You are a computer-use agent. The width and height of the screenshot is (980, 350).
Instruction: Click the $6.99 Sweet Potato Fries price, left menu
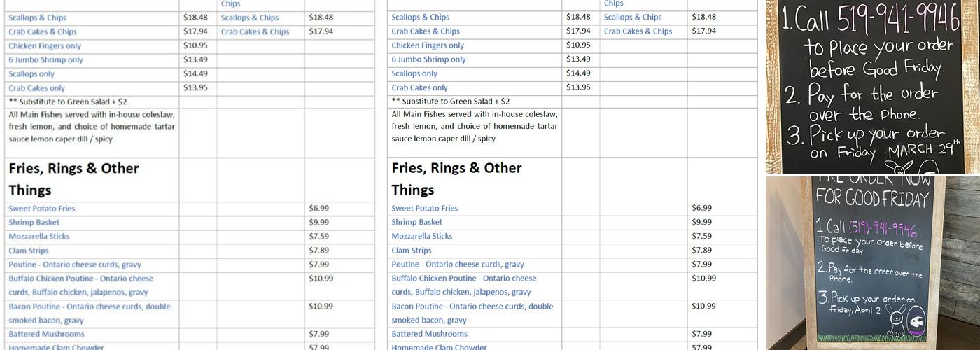(x=318, y=209)
